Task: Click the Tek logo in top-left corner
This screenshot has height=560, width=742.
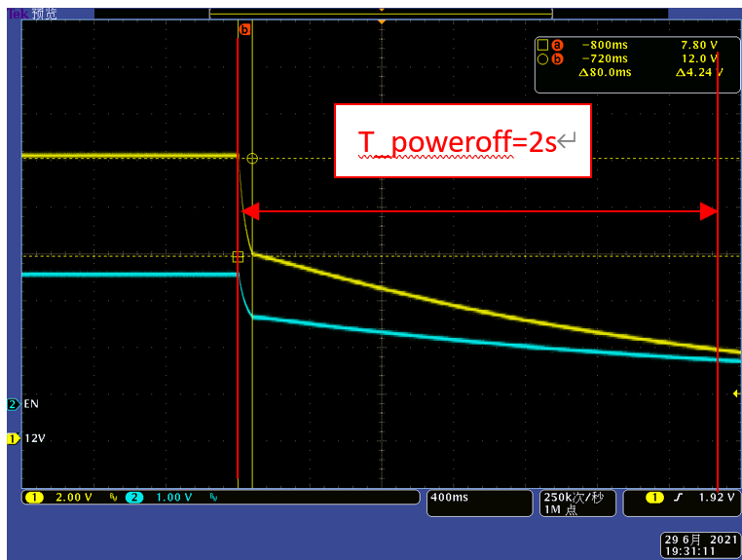Action: [18, 13]
